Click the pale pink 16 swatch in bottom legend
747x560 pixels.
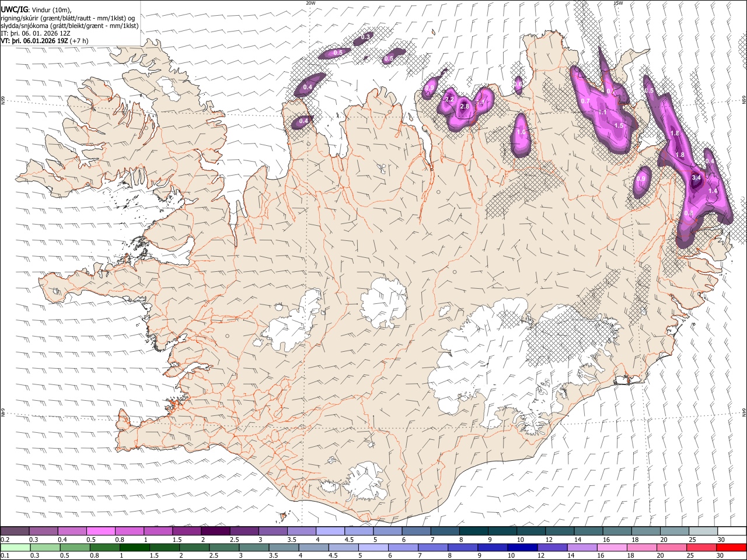(612, 547)
